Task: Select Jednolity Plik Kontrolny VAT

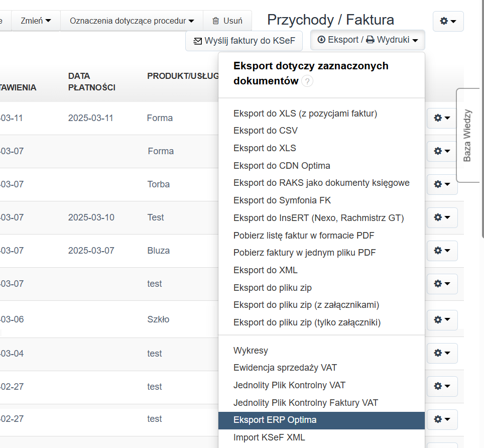Action: pyautogui.click(x=289, y=385)
